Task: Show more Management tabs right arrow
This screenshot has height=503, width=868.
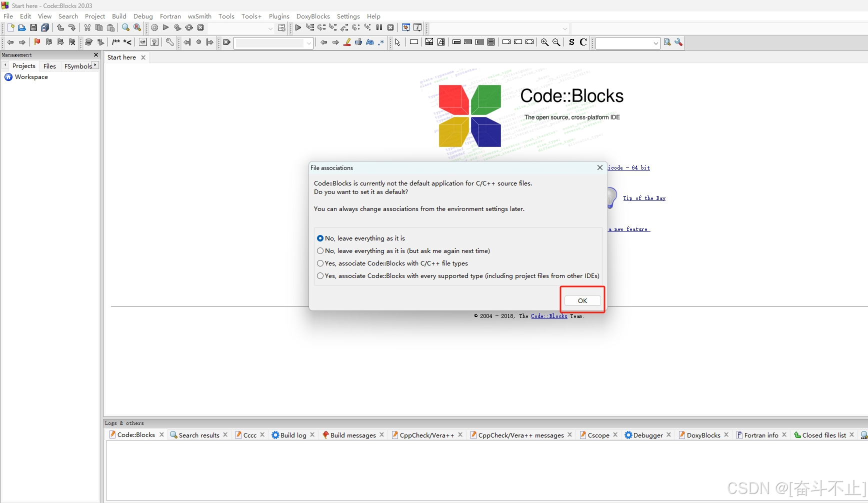Action: (95, 65)
